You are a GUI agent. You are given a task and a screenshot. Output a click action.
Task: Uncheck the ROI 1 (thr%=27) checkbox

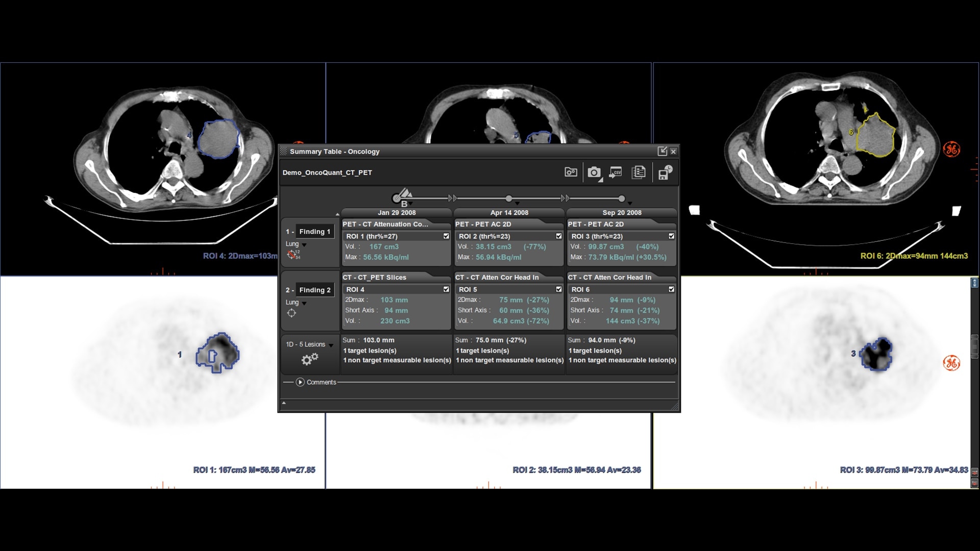(x=446, y=236)
